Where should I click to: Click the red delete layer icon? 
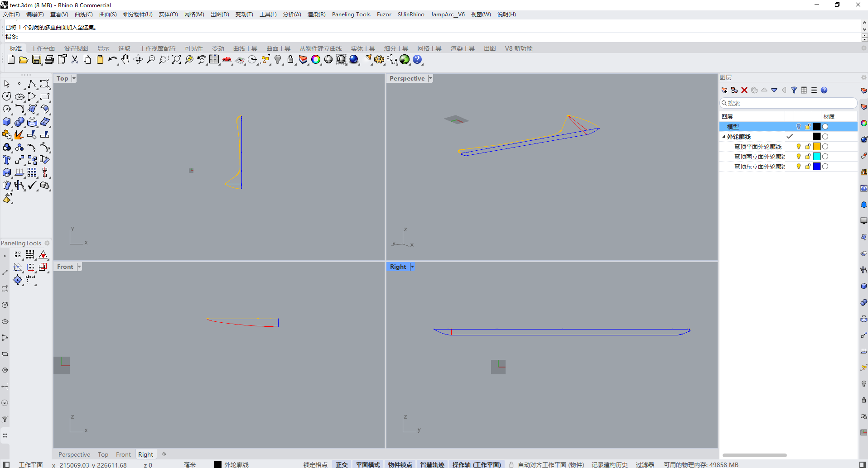744,90
